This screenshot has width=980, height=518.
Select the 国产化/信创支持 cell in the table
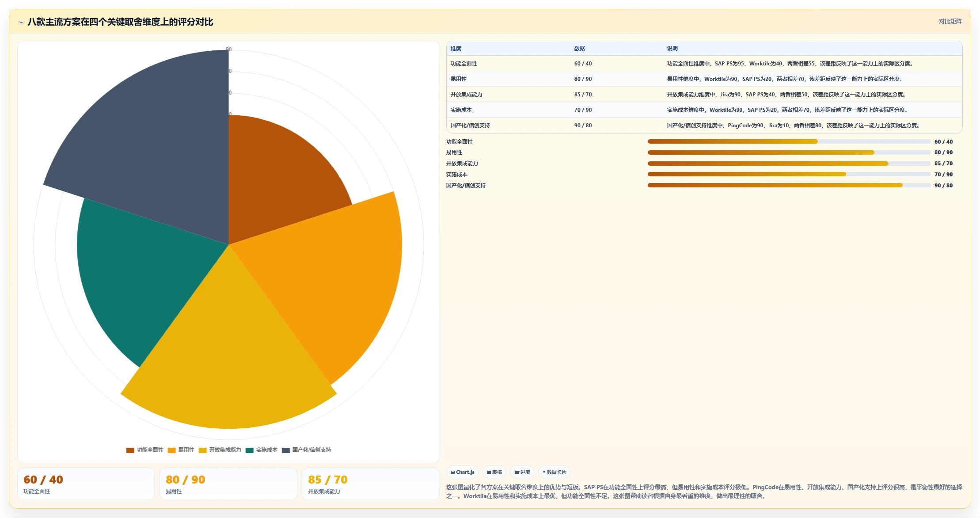tap(470, 126)
